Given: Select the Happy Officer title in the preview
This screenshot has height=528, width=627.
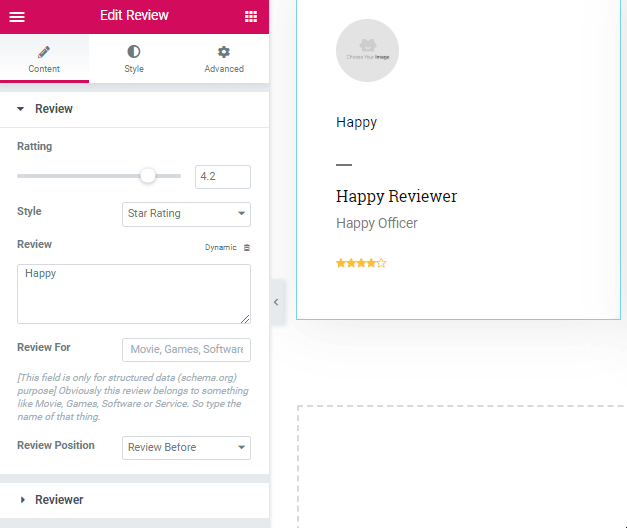Looking at the screenshot, I should point(377,223).
